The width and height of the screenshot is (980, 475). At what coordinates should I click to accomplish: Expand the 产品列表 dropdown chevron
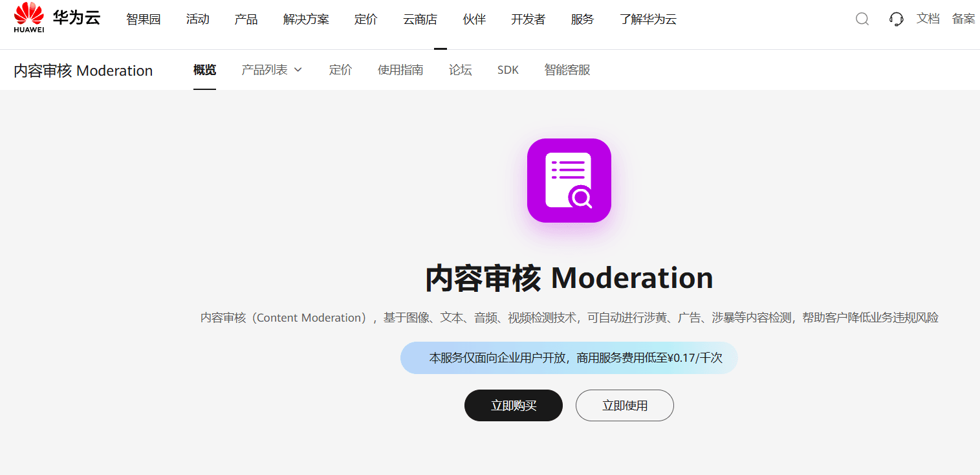tap(298, 70)
